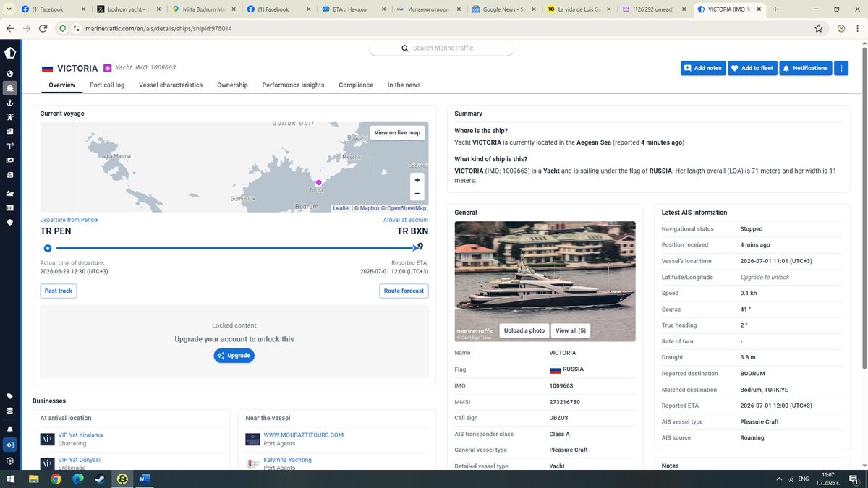The height and width of the screenshot is (488, 868).
Task: Switch to Vessel characteristics tab
Action: [x=171, y=85]
